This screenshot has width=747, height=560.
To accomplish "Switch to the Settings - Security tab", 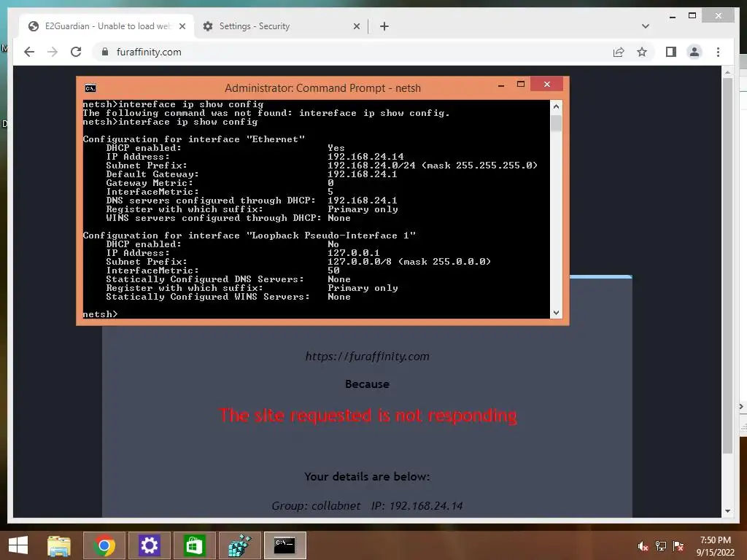I will click(281, 26).
